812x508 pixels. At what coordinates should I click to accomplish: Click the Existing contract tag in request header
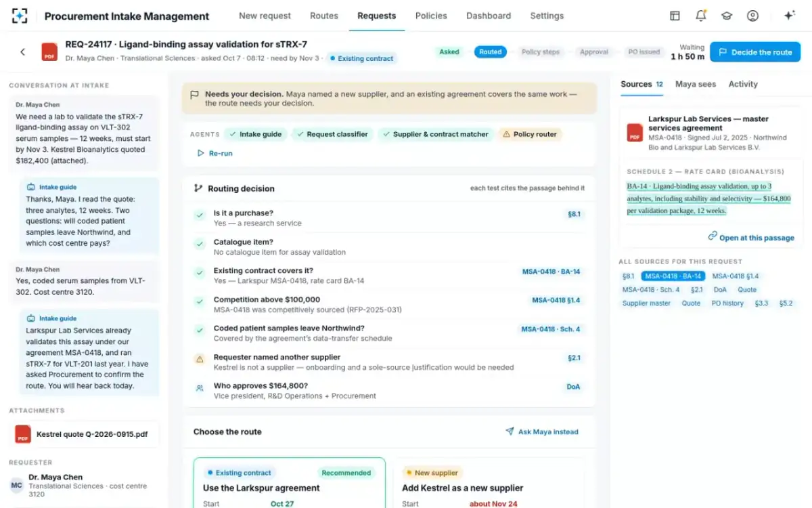(361, 58)
